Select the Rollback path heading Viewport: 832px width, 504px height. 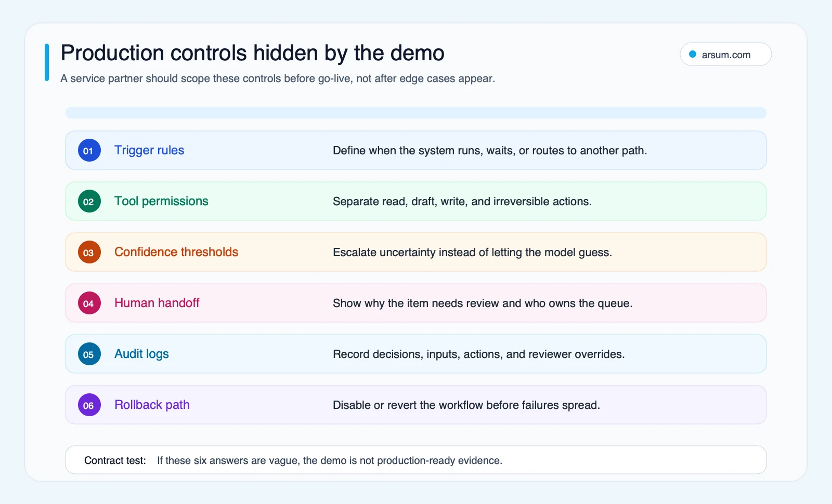pos(152,405)
